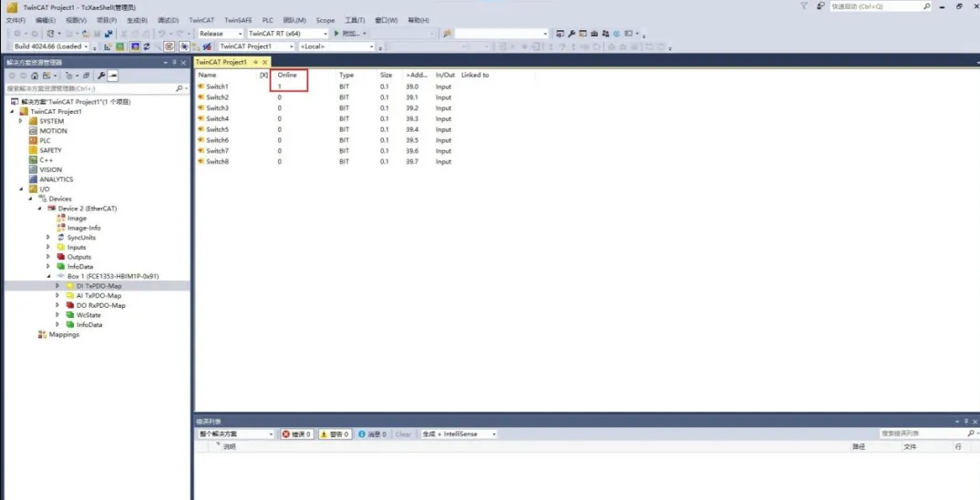
Task: Click TcXaeShell application logo in title bar
Action: pos(12,7)
